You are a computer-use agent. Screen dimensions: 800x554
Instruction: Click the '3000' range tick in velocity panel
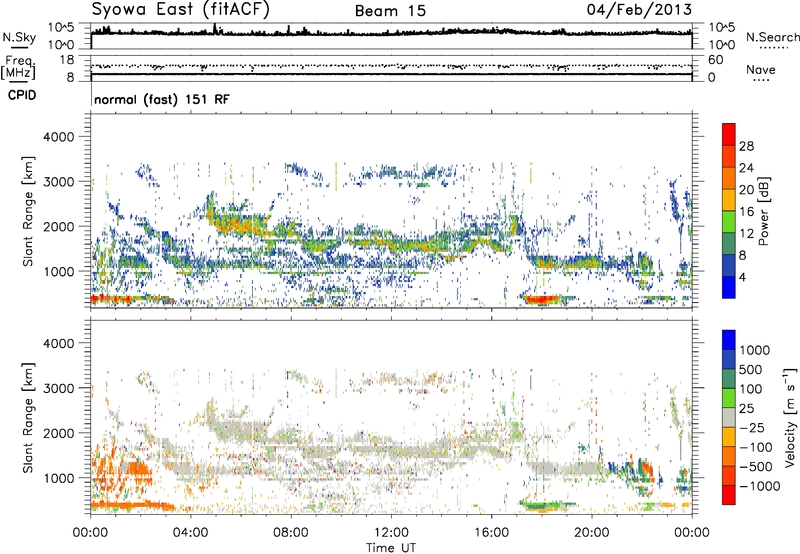pyautogui.click(x=59, y=388)
